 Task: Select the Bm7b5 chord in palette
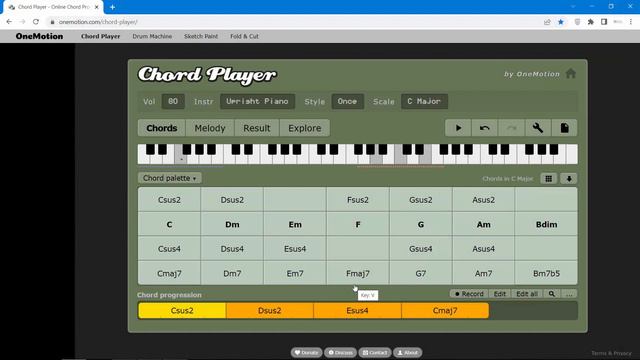tap(546, 273)
